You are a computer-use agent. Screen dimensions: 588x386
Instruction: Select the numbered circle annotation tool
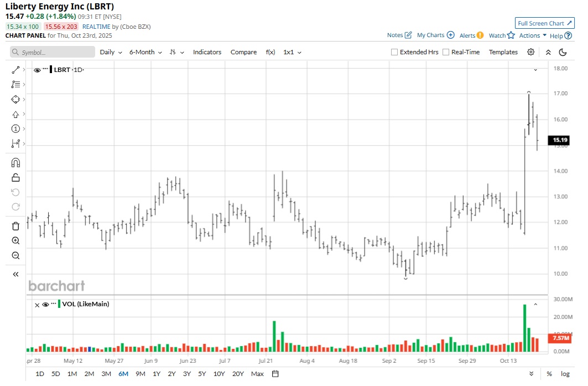(15, 129)
